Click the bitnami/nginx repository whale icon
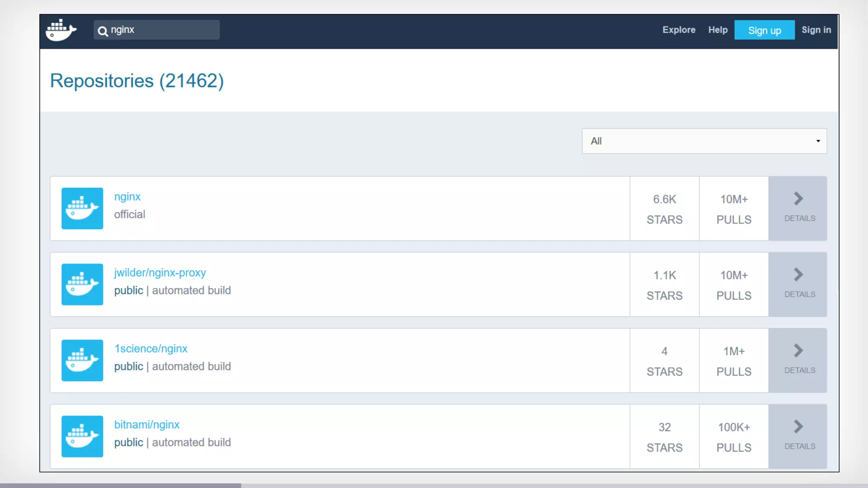868x488 pixels. point(82,436)
